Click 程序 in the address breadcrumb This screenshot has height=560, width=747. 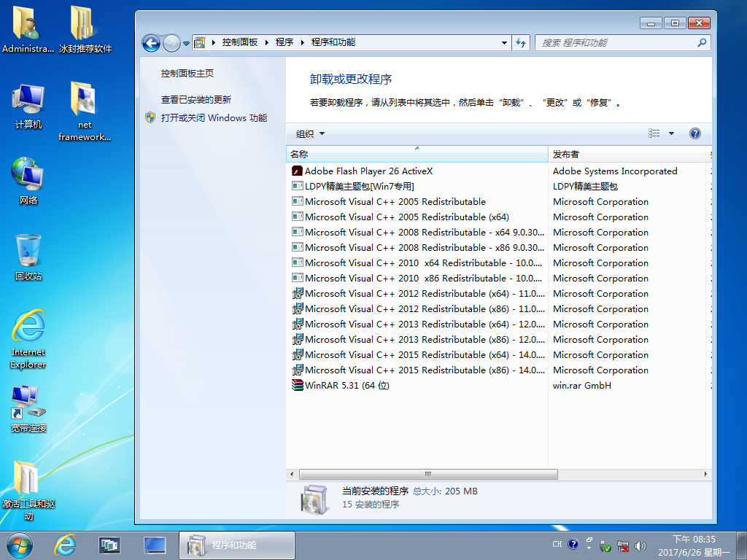[285, 42]
